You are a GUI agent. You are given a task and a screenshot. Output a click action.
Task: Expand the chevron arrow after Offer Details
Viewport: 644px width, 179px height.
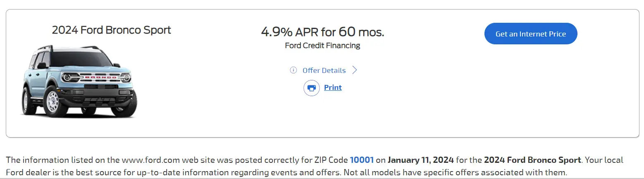(x=354, y=70)
